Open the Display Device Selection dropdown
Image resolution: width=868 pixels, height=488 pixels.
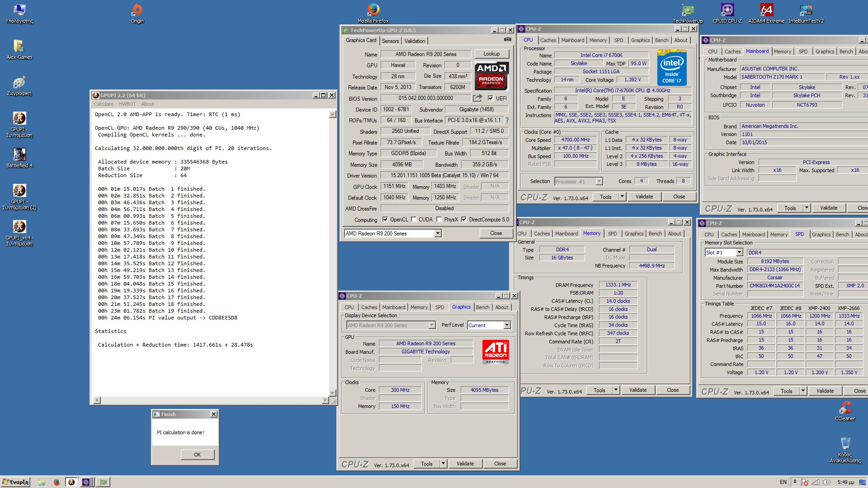pyautogui.click(x=432, y=325)
